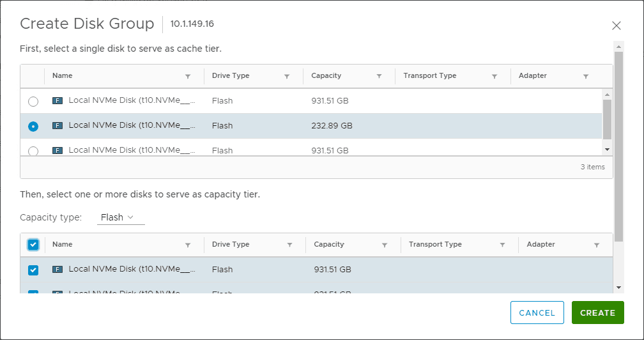This screenshot has height=340, width=644.
Task: Filter cache tier Drive Type column
Action: (x=287, y=76)
